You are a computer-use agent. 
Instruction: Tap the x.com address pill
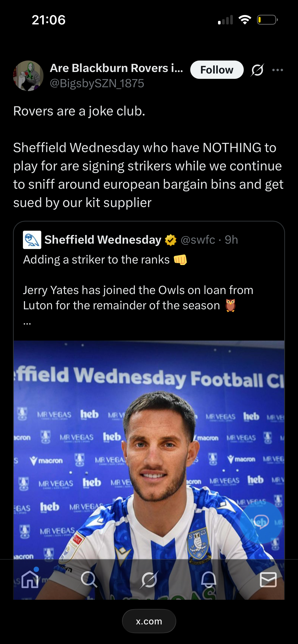pos(149,621)
